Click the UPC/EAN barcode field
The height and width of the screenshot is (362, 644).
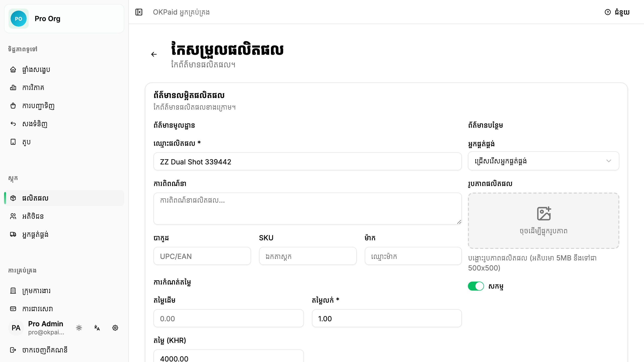click(x=202, y=256)
